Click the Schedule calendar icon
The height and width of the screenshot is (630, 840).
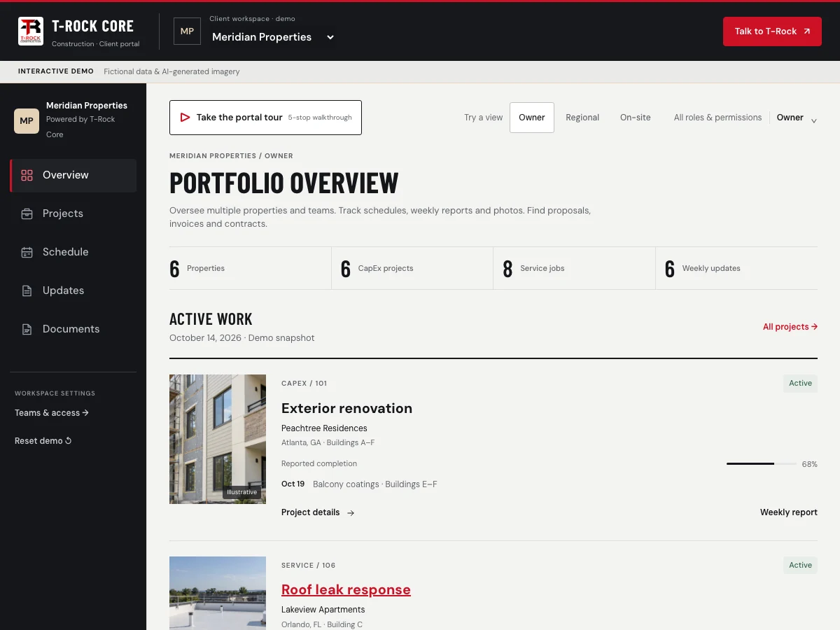27,253
